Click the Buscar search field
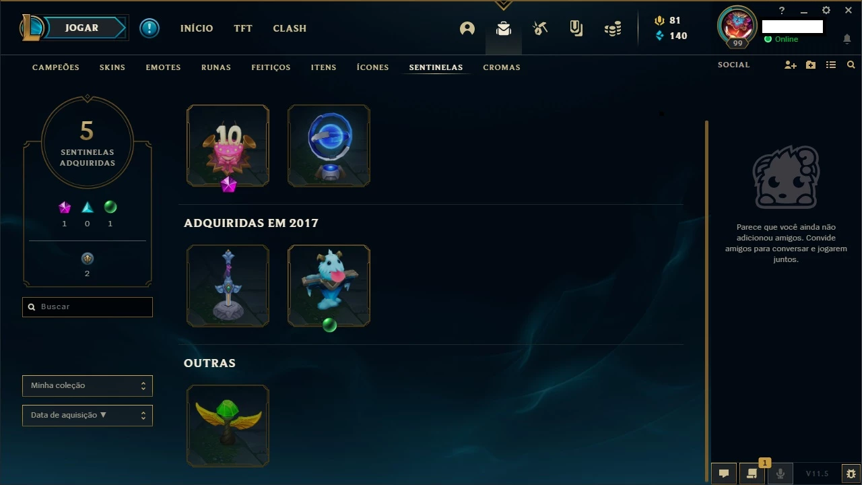Screen dimensions: 868x485 [88, 307]
